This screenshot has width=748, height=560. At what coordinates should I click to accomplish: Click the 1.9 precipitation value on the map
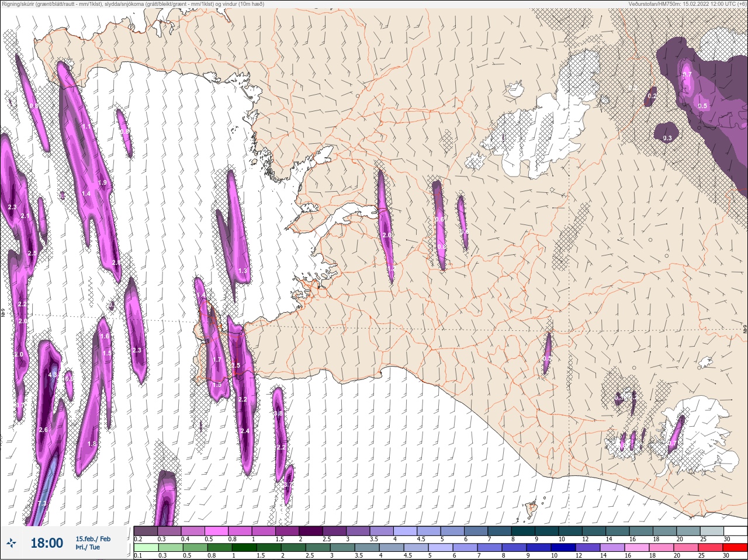(x=103, y=183)
